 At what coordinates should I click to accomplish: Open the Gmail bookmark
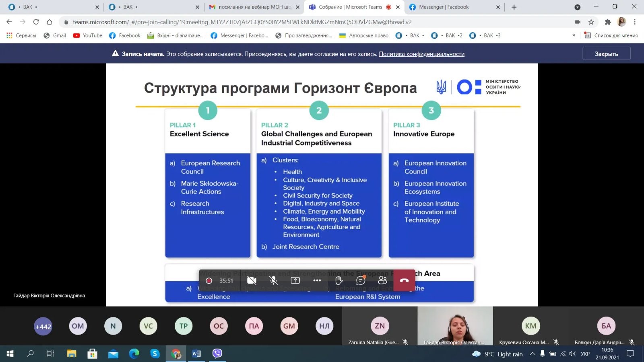[x=55, y=35]
